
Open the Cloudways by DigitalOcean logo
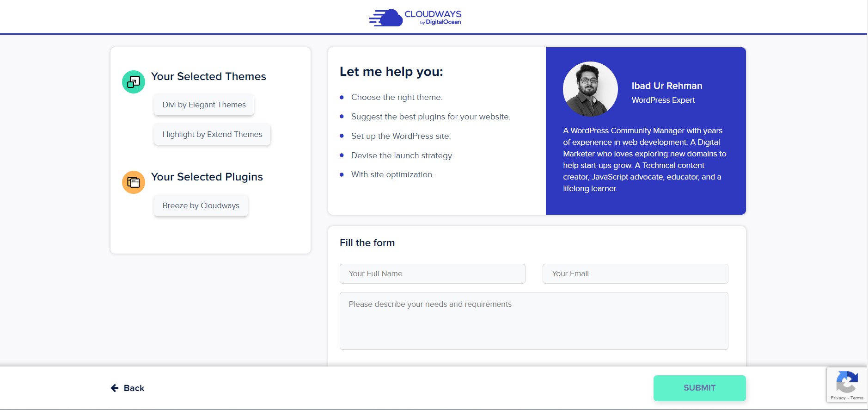tap(415, 18)
